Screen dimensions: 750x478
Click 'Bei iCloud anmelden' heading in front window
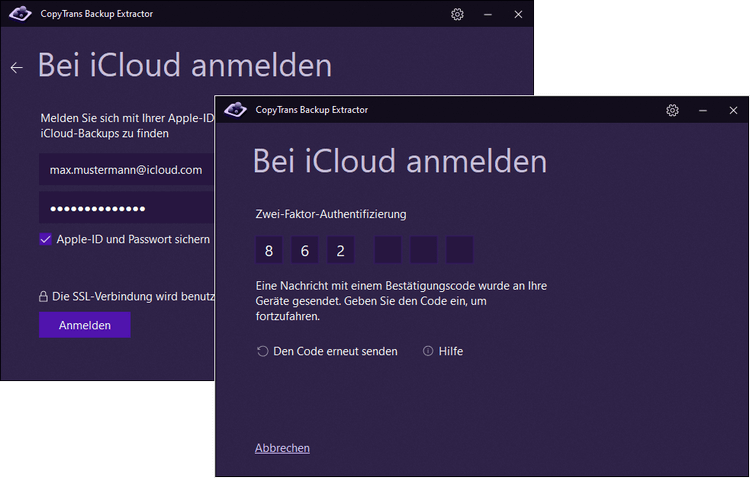pos(400,161)
